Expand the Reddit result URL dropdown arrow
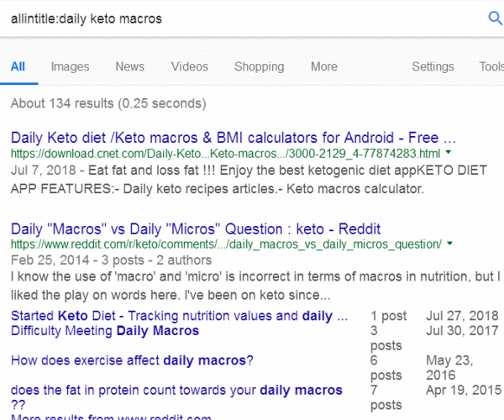The image size is (504, 420). (451, 244)
